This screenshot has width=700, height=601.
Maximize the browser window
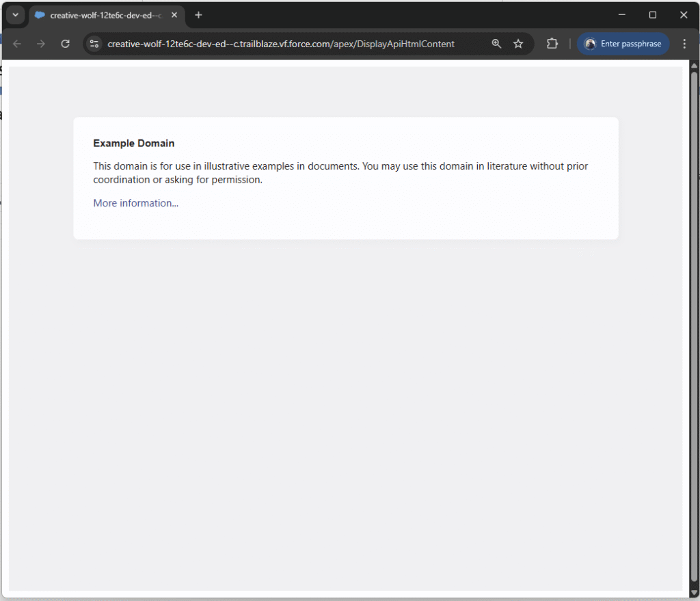tap(653, 15)
